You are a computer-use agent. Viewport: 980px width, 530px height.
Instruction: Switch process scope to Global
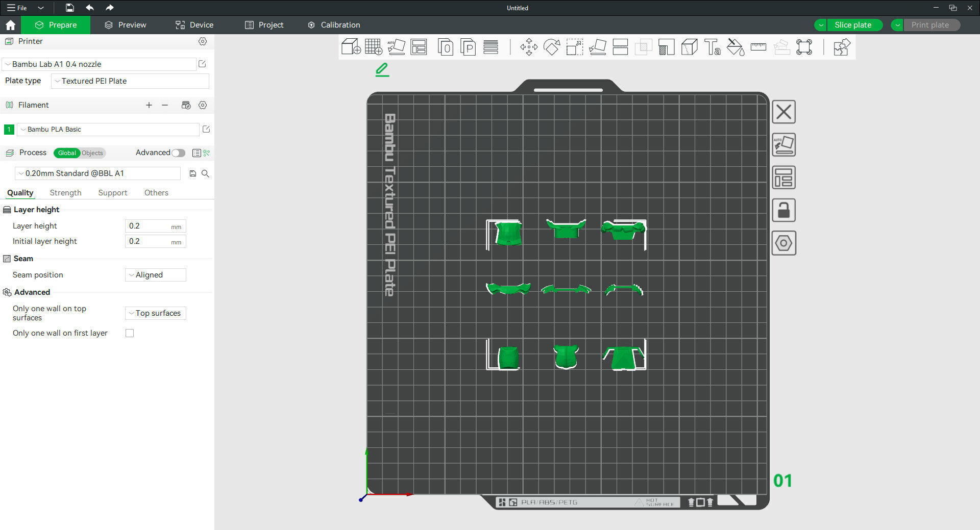pos(67,153)
